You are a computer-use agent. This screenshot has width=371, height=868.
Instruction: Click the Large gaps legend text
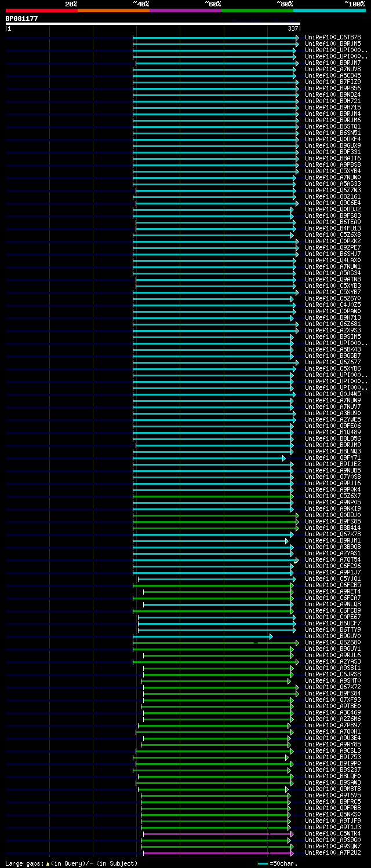point(71,863)
